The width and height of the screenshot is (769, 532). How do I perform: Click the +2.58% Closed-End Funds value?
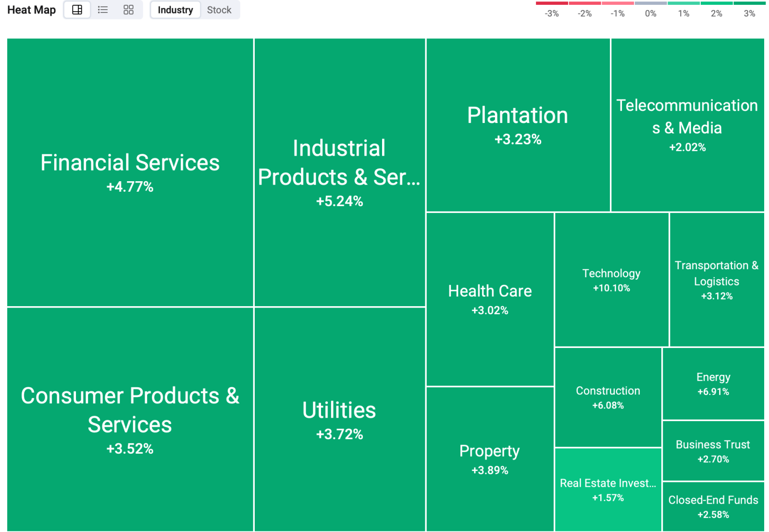pyautogui.click(x=713, y=514)
